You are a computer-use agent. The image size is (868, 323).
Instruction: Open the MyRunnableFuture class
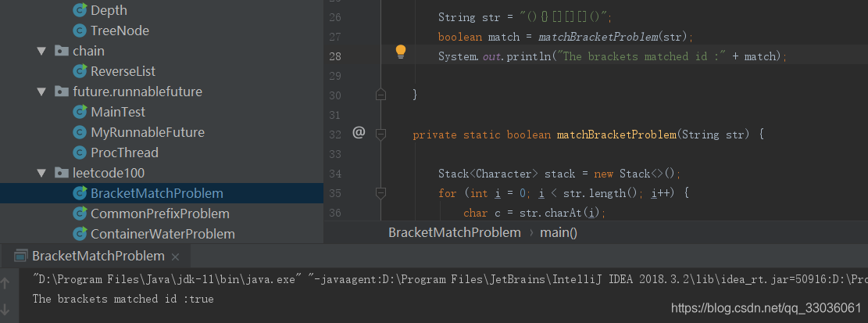coord(148,132)
